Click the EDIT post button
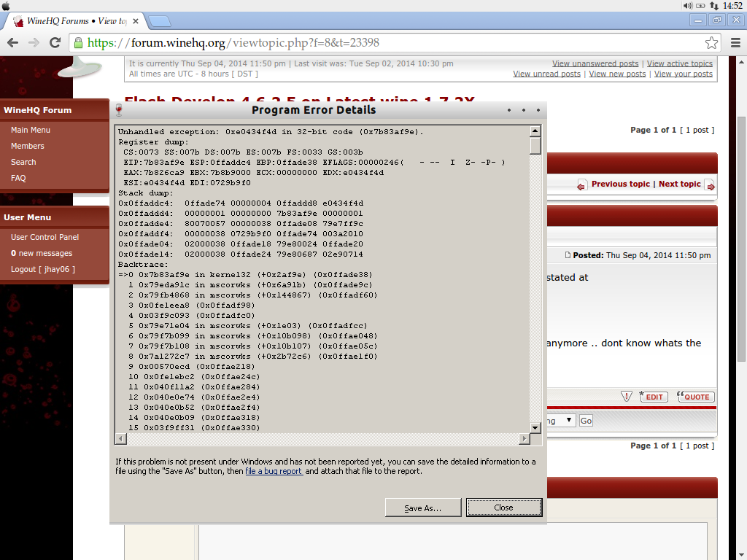Screen dimensions: 747x560 point(654,397)
